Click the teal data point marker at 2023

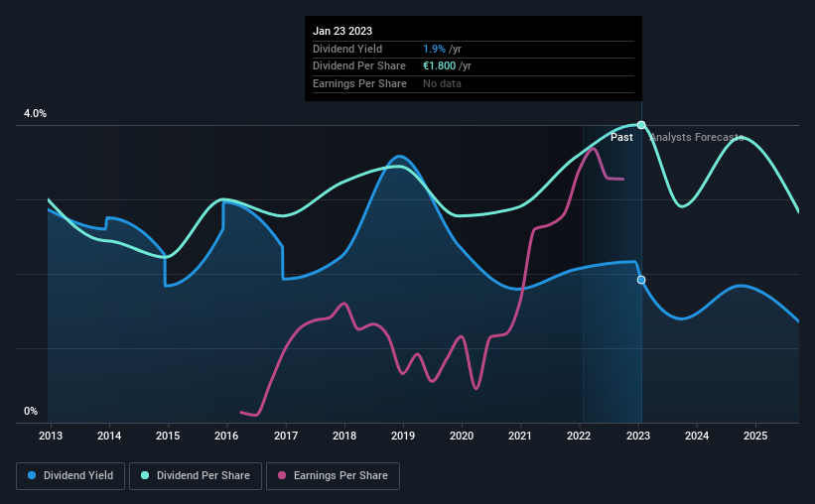pos(641,125)
